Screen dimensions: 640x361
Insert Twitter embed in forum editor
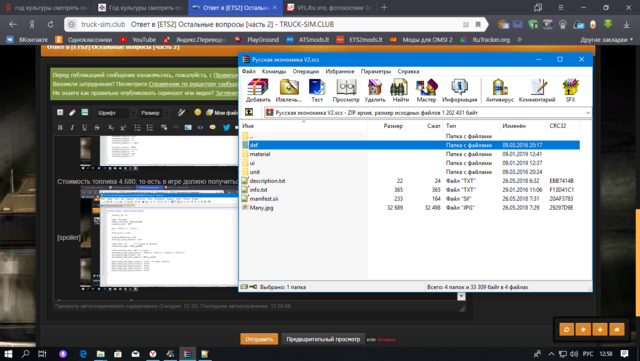[x=227, y=127]
